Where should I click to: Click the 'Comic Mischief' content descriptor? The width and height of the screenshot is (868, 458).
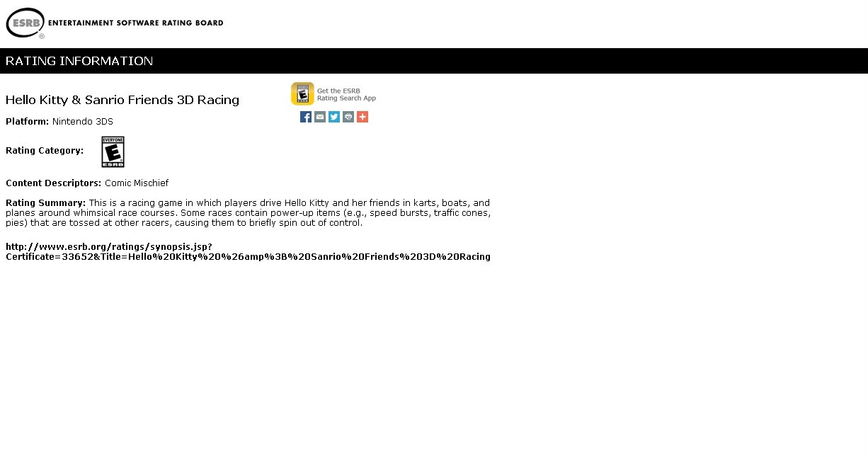[x=137, y=183]
